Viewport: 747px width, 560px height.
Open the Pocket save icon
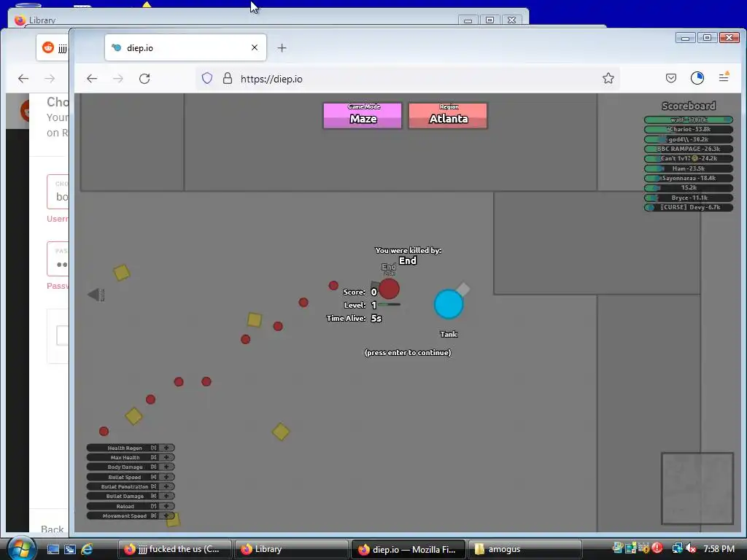point(671,78)
